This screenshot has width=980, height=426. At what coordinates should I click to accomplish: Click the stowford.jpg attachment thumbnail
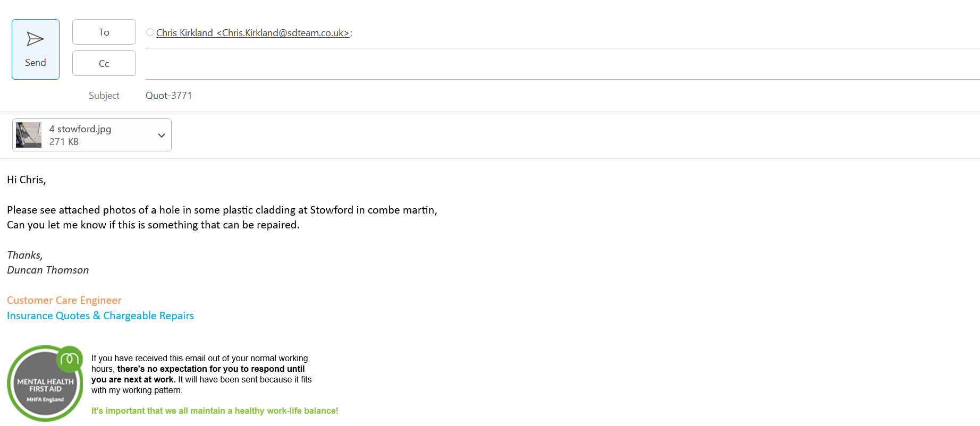pyautogui.click(x=29, y=135)
